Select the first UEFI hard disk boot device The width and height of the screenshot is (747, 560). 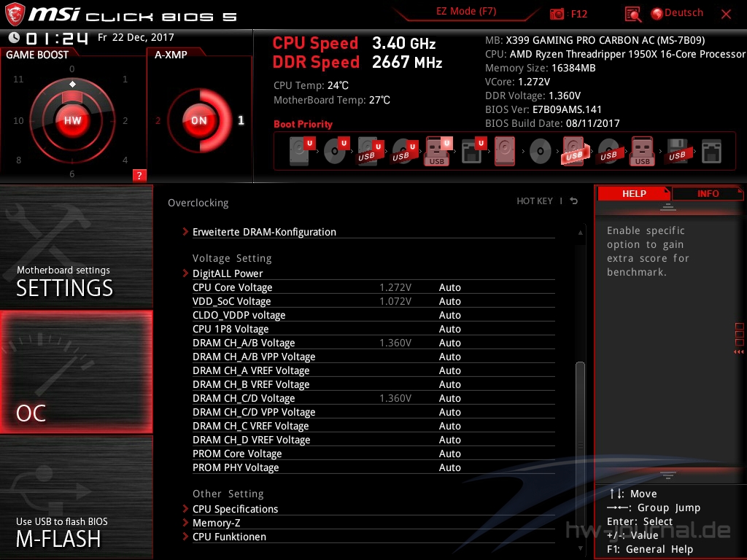[x=301, y=151]
